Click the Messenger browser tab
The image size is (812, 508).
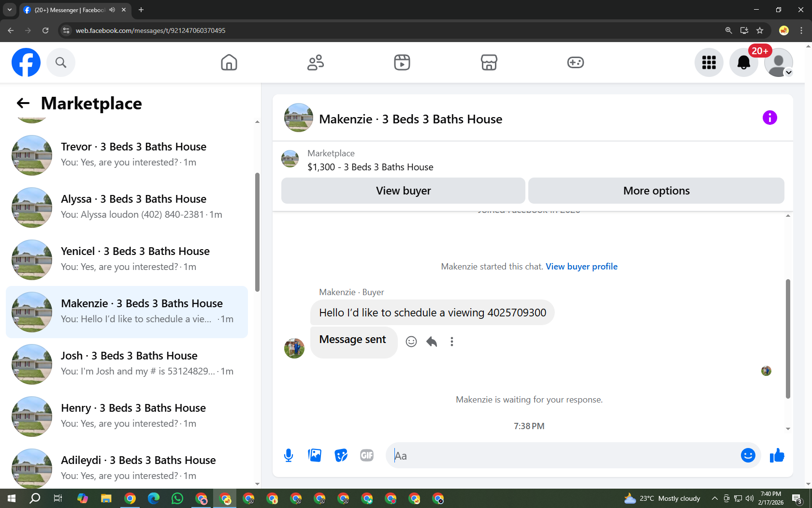pos(75,10)
